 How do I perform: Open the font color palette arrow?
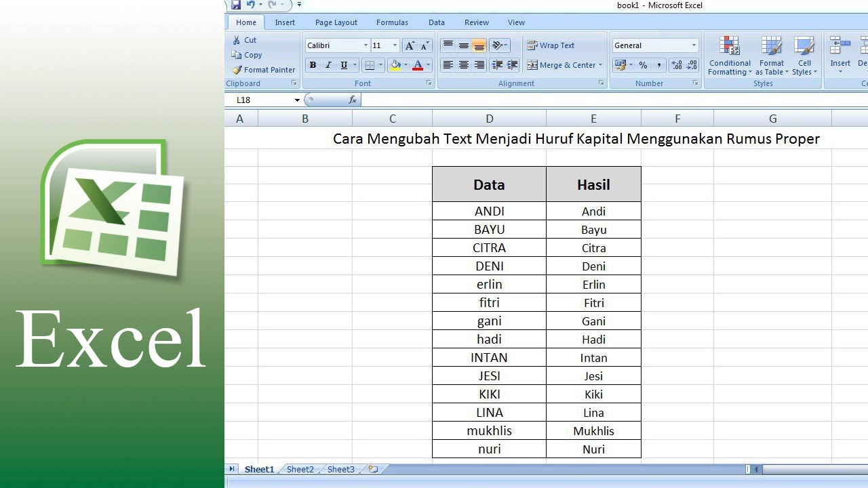(x=428, y=65)
